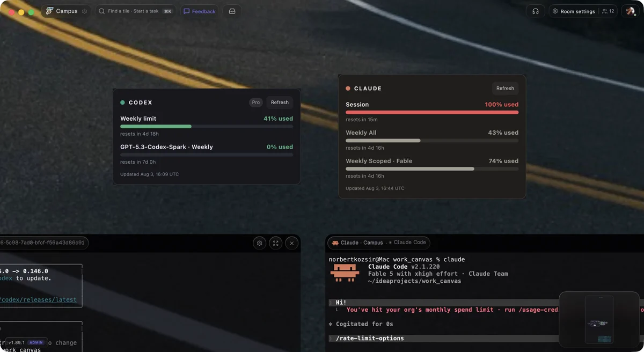
Task: Open the user avatar menu
Action: tap(630, 11)
